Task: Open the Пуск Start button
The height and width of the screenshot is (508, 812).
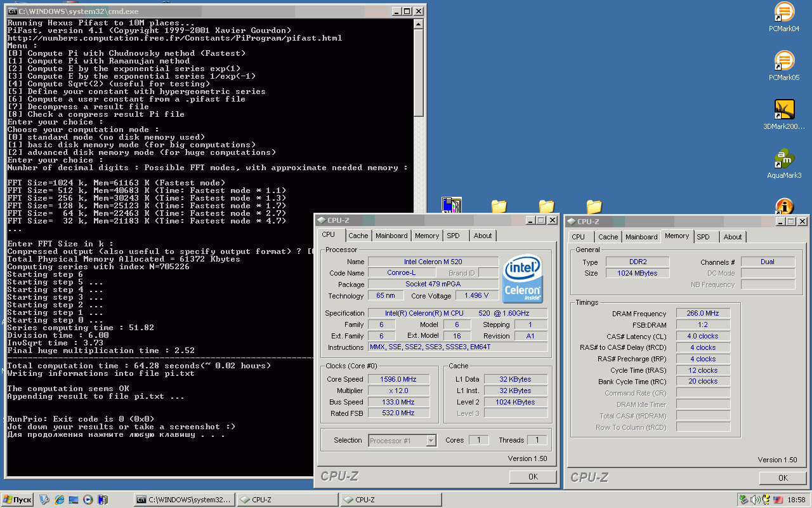Action: pyautogui.click(x=17, y=500)
